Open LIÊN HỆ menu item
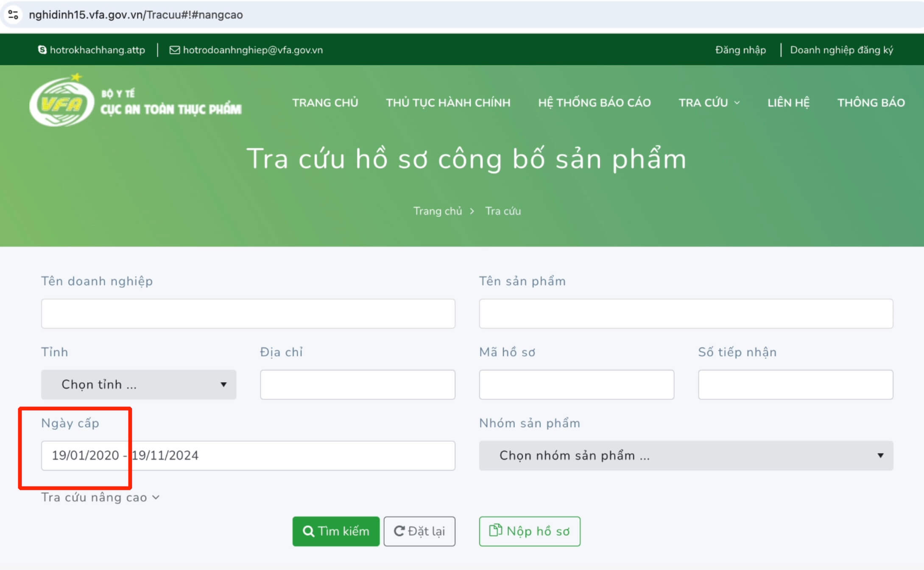 788,103
